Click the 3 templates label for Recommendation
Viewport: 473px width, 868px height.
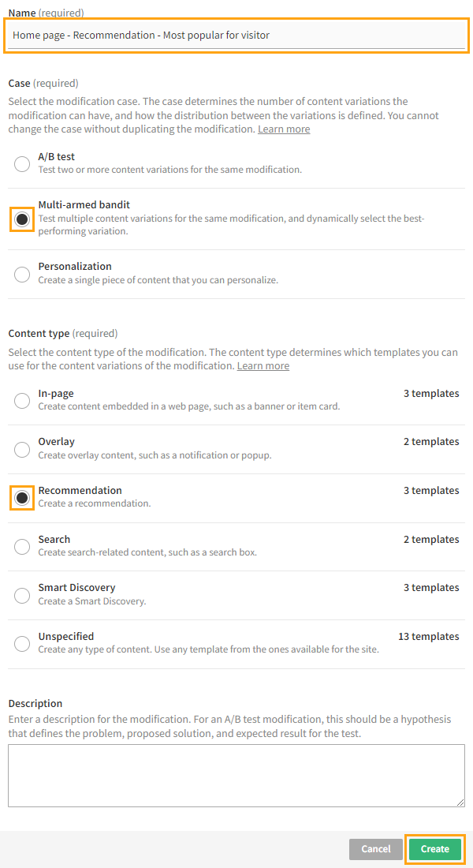(431, 490)
